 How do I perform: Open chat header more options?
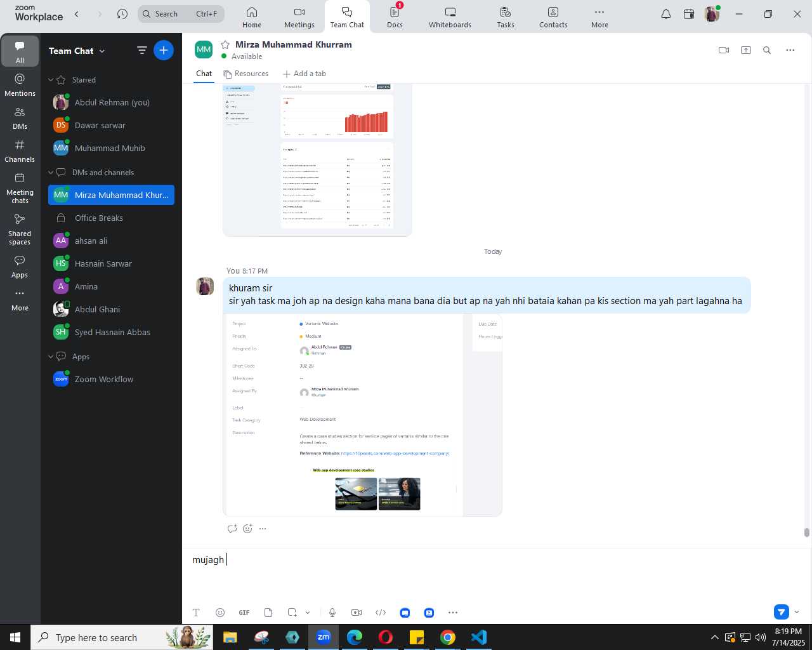pos(790,50)
